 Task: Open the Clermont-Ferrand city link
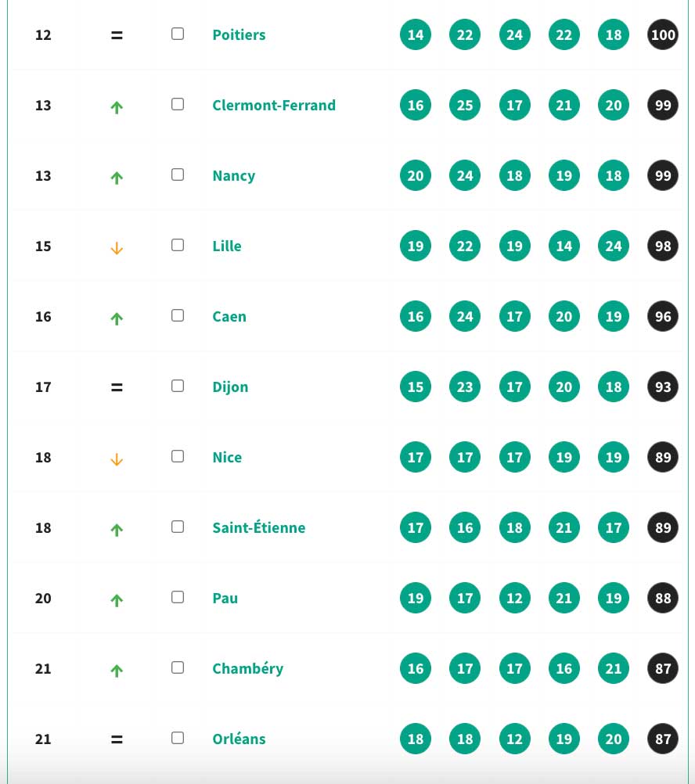pos(274,106)
